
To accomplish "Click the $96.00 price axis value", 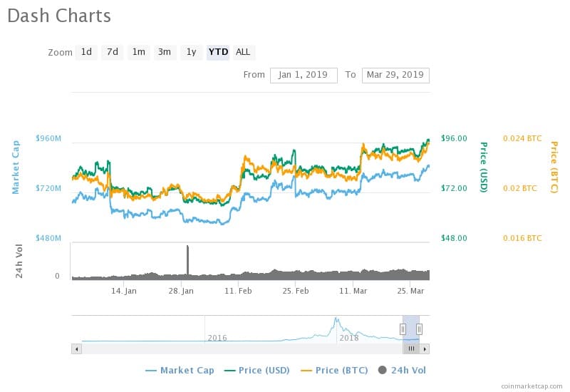I will 454,138.
